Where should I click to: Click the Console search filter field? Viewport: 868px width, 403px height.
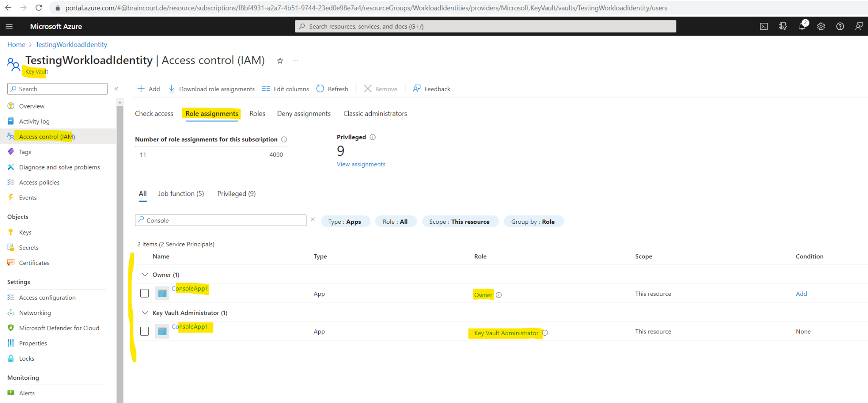coord(220,220)
